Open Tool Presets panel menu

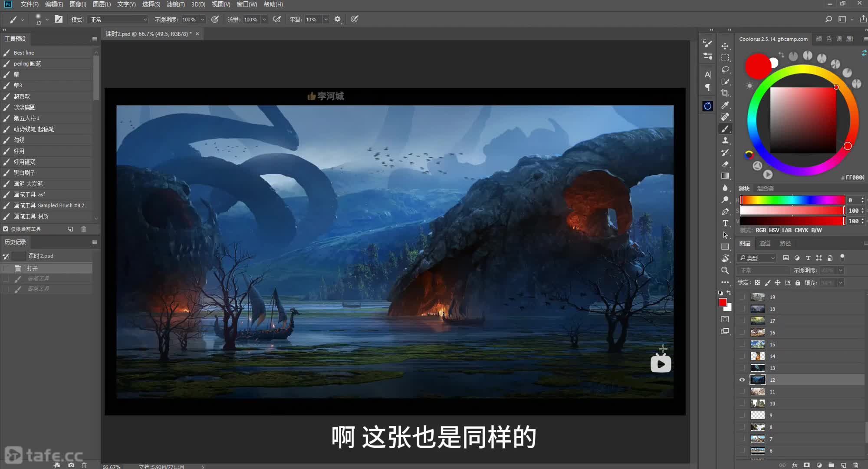(x=95, y=39)
